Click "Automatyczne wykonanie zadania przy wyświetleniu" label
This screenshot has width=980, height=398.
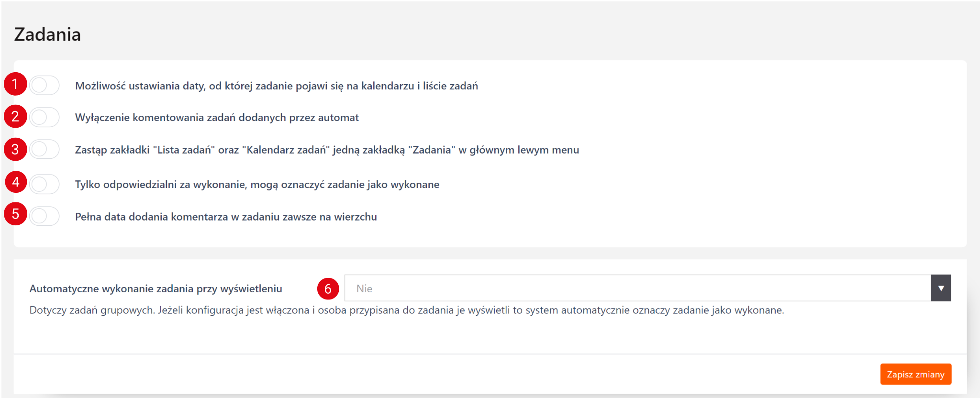pyautogui.click(x=156, y=289)
